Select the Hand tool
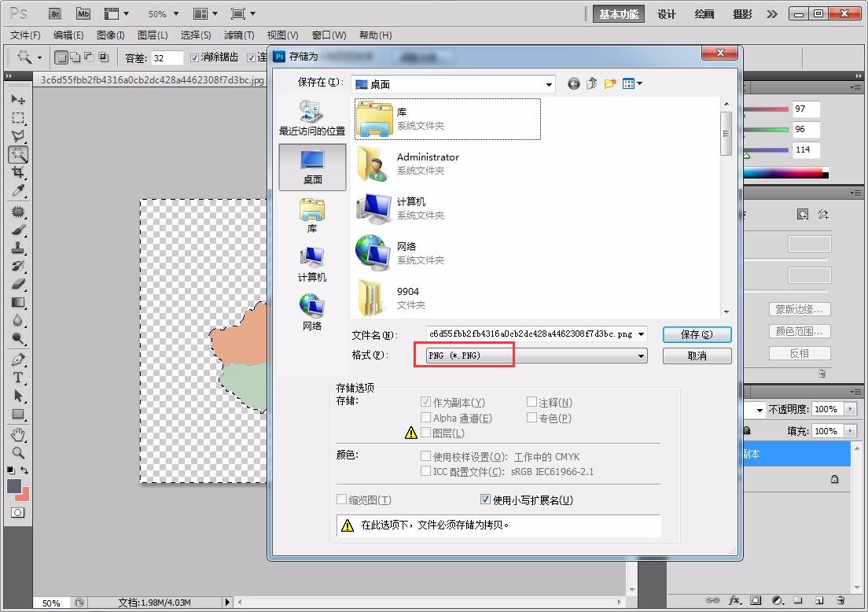Screen dimensions: 868x612 point(18,434)
